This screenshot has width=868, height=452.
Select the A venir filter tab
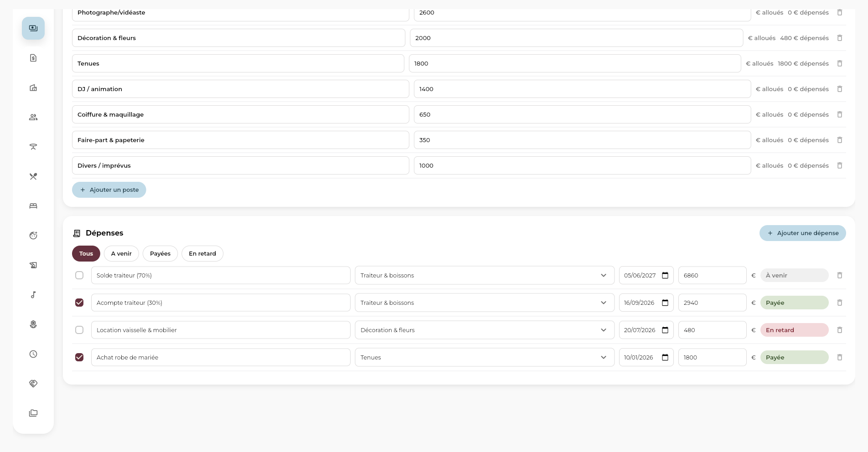(x=121, y=254)
